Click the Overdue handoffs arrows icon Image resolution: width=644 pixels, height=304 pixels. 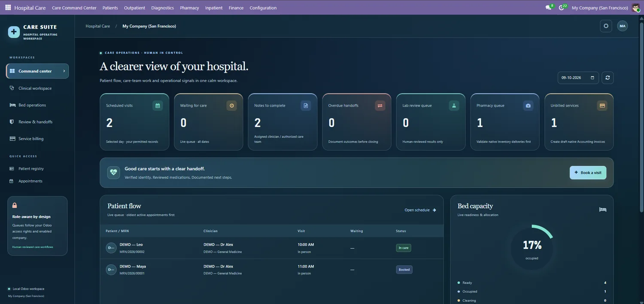click(380, 105)
